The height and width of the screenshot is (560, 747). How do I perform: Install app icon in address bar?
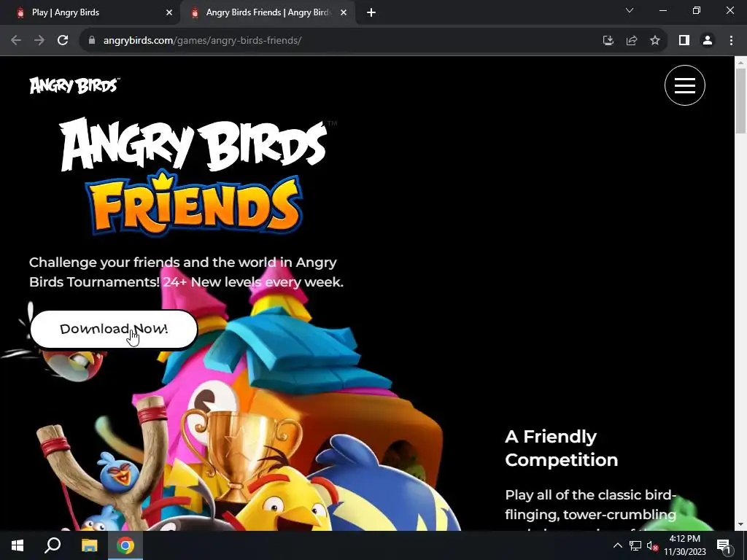[608, 41]
